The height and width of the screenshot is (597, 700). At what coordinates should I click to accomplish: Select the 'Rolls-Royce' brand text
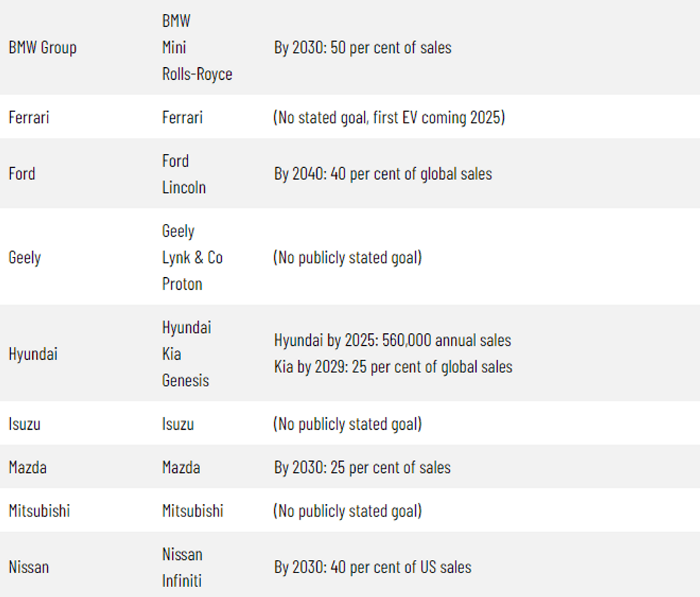(197, 74)
